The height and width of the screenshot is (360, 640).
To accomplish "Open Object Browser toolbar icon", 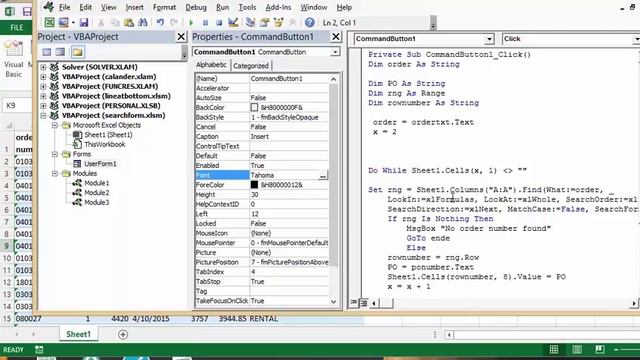I will click(278, 22).
